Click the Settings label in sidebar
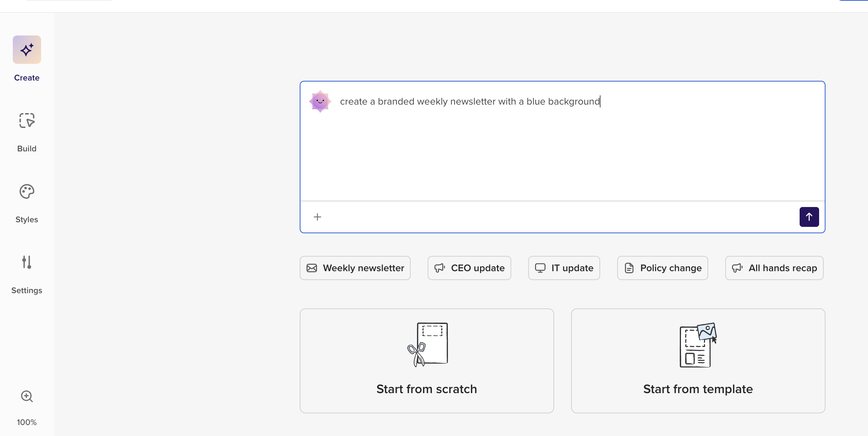The height and width of the screenshot is (436, 868). [x=27, y=290]
